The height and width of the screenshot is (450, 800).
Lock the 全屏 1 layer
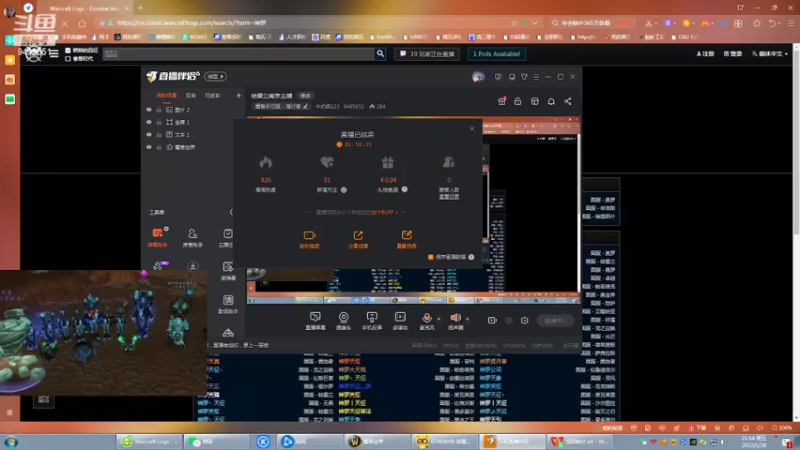[x=159, y=122]
